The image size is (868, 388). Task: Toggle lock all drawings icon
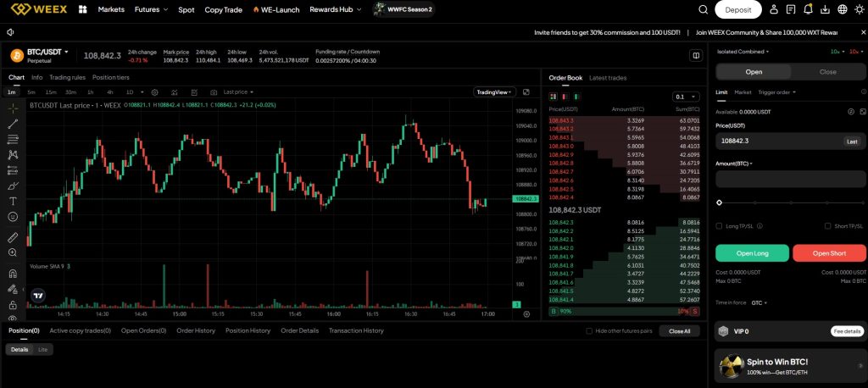13,304
